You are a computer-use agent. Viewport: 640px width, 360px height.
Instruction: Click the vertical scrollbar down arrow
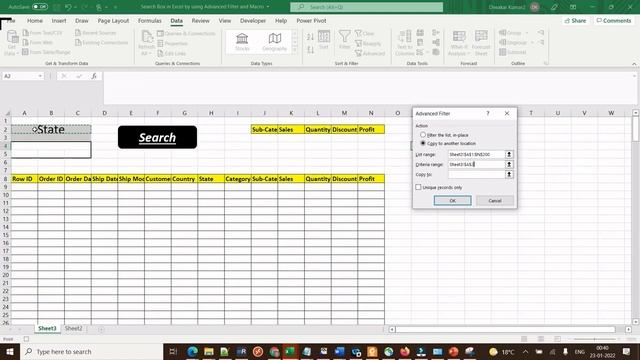pos(636,322)
